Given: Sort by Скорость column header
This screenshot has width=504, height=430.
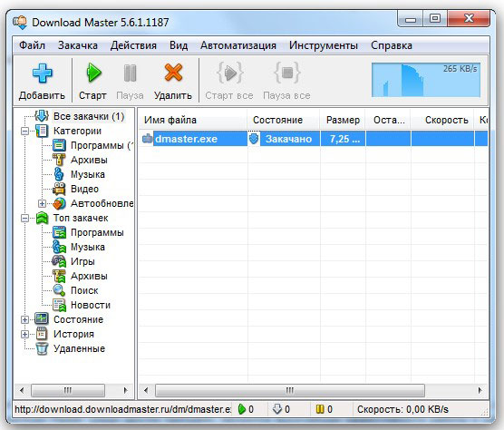Looking at the screenshot, I should (442, 120).
